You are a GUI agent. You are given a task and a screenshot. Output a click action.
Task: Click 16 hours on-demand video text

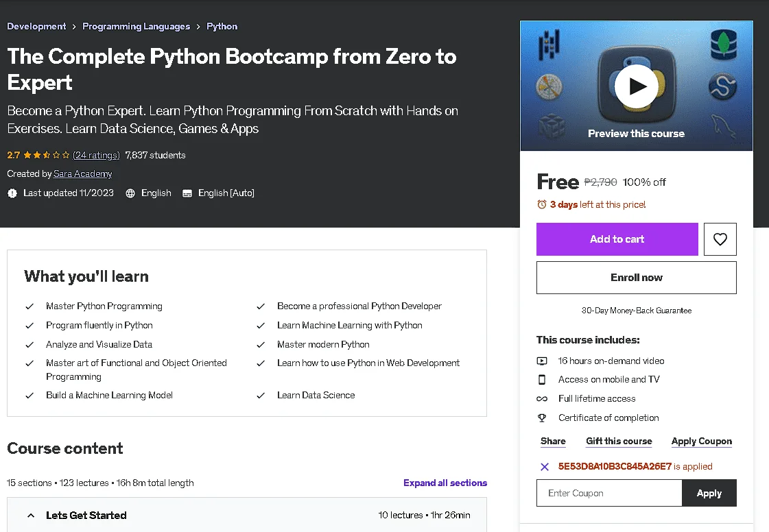click(611, 361)
